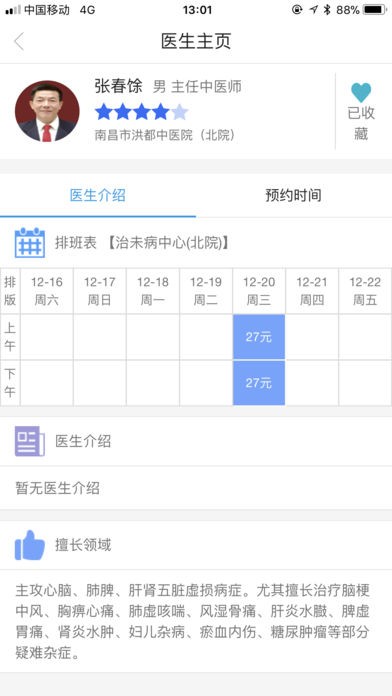
Task: Tap the battery icon in status bar
Action: (x=374, y=10)
